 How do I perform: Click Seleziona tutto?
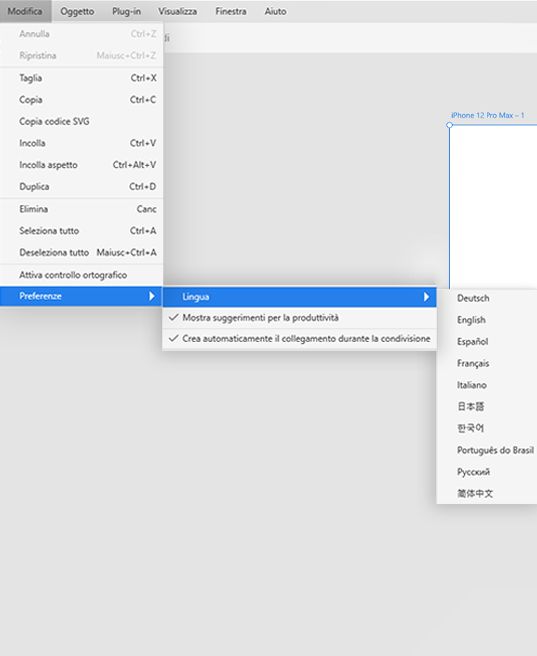(82, 231)
